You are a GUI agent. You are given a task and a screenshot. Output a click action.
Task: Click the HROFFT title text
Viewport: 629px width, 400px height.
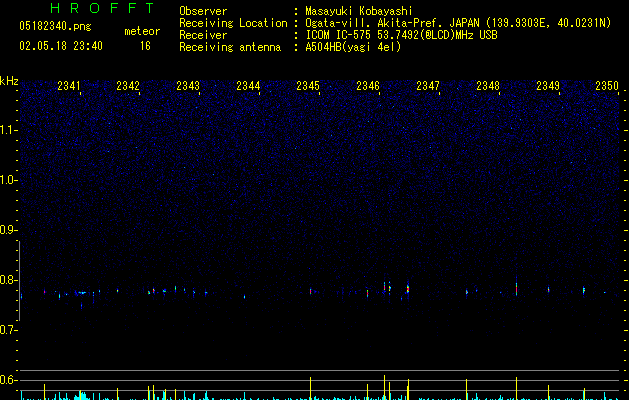[102, 8]
